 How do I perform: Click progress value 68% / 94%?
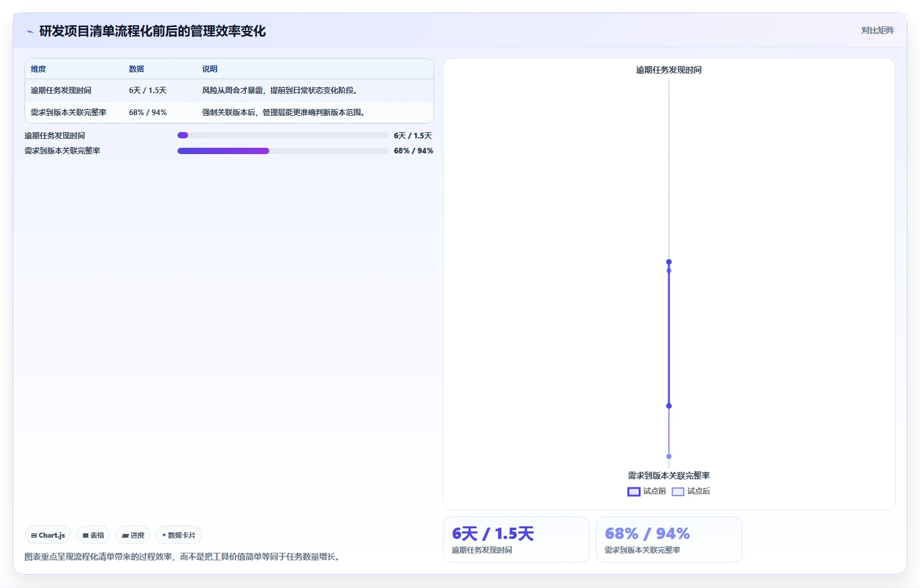coord(413,151)
